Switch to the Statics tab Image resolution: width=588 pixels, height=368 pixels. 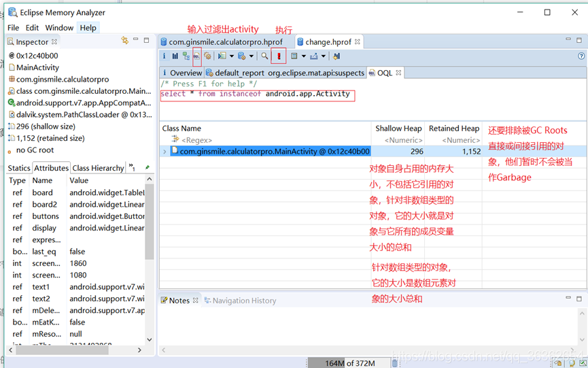click(x=19, y=168)
